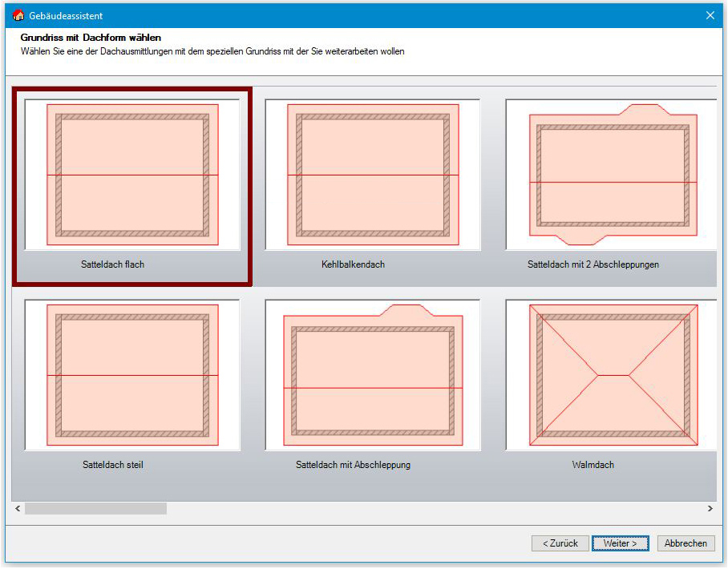Cancel the wizard with Abbrechen
The width and height of the screenshot is (728, 569).
pyautogui.click(x=686, y=543)
